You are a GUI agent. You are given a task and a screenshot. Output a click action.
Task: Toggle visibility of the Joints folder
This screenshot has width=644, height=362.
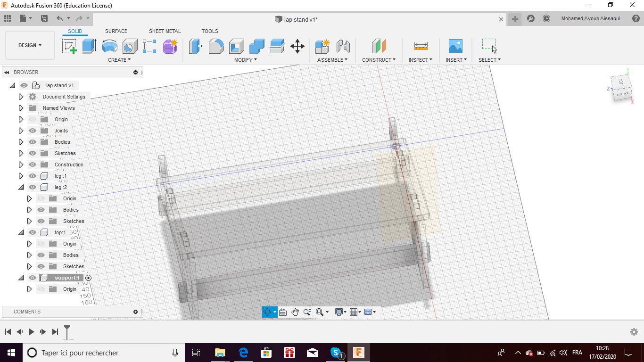tap(33, 131)
